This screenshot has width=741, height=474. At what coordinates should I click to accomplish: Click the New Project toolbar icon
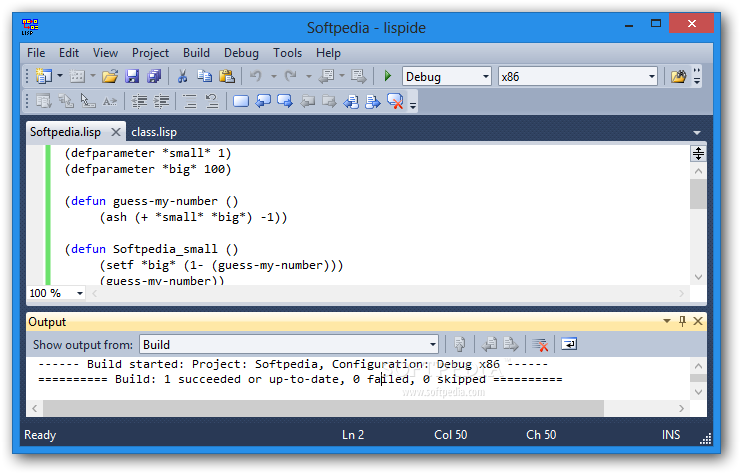(x=44, y=76)
